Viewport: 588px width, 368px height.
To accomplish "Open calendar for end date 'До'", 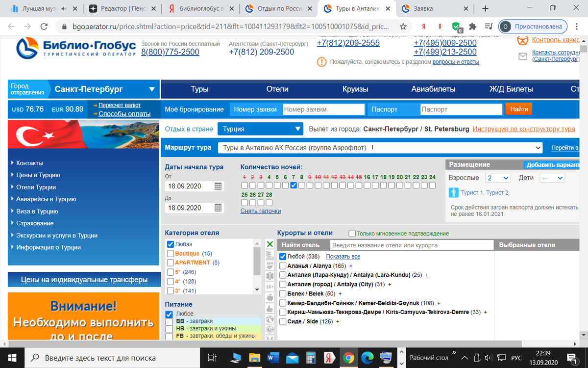I will point(218,208).
